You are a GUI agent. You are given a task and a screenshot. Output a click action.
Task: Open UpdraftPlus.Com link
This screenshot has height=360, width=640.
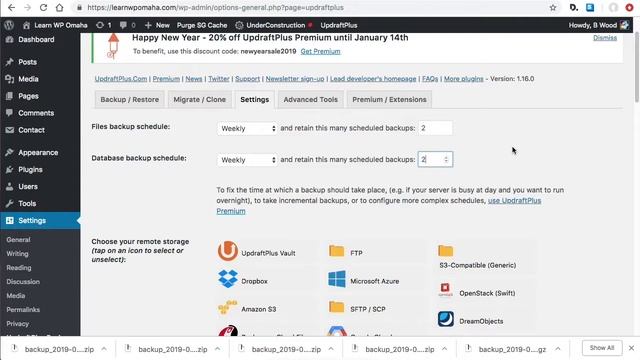coord(121,79)
